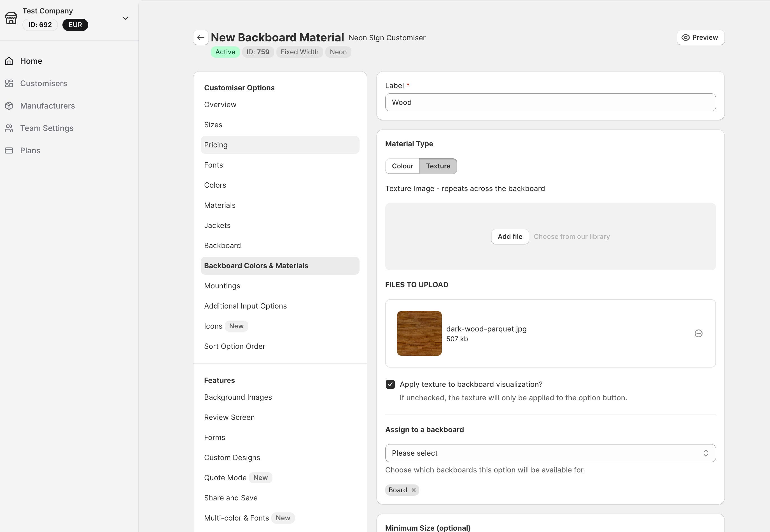Viewport: 770px width, 532px height.
Task: Click the Label input containing Wood
Action: (550, 102)
